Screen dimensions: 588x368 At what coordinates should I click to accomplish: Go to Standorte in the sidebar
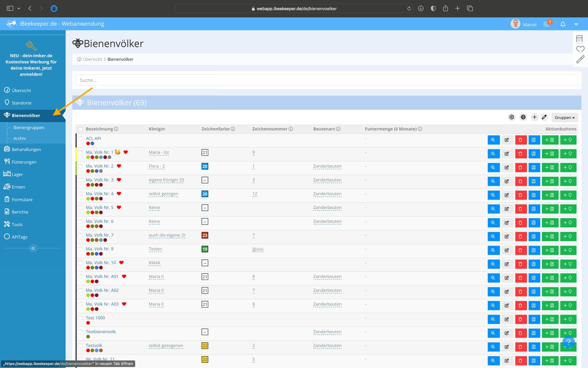[x=21, y=103]
